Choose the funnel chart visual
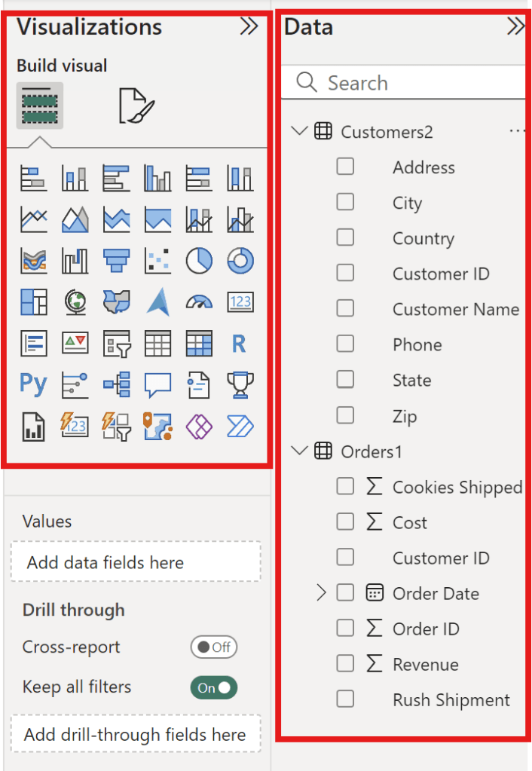 (117, 261)
